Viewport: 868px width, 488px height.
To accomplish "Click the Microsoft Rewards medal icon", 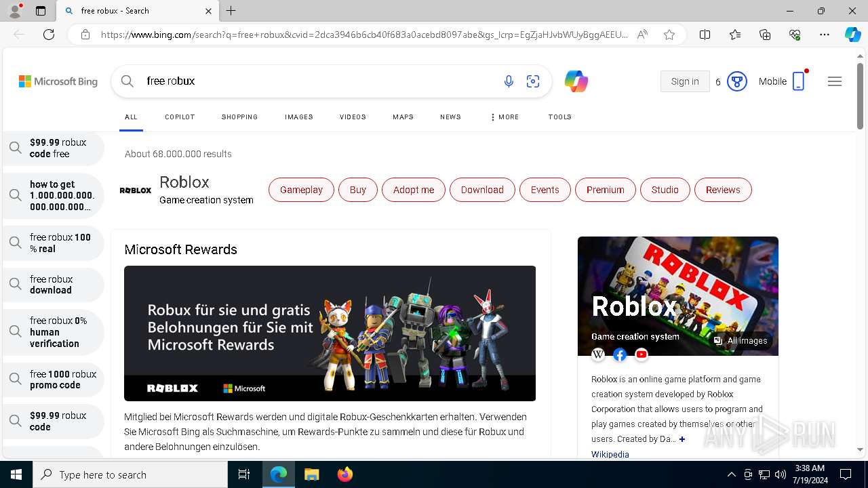I will (736, 81).
